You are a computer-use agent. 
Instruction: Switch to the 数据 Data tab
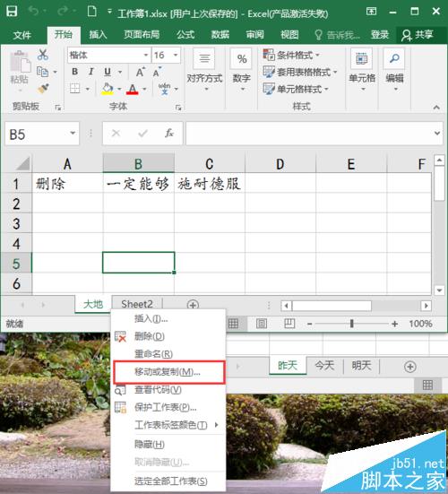[220, 35]
